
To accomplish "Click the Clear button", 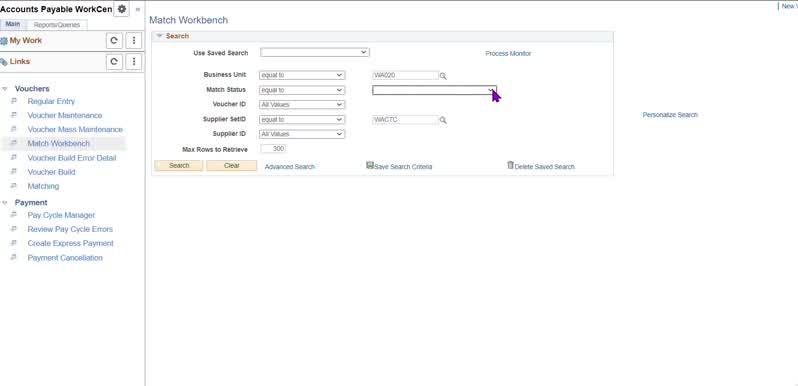I will tap(232, 166).
